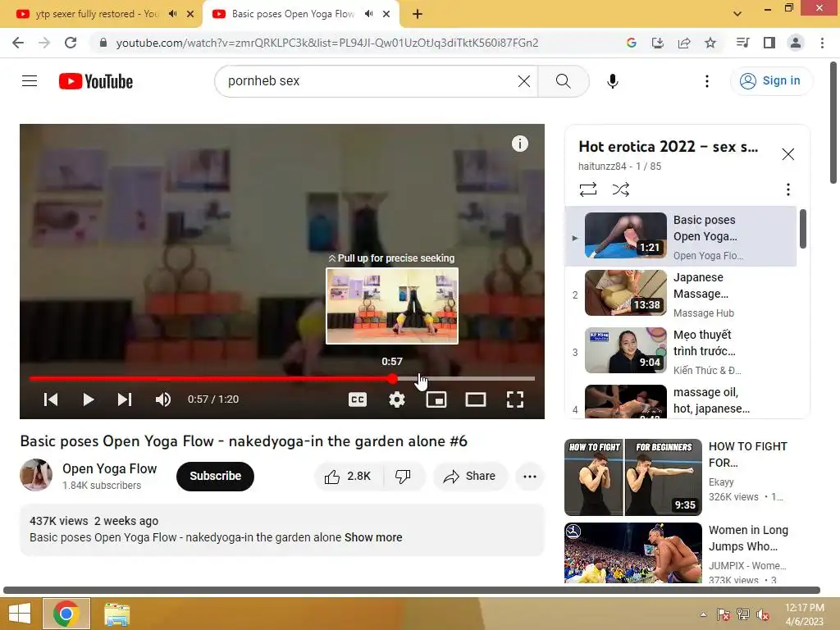840x630 pixels.
Task: Toggle theater mode view
Action: (x=475, y=399)
